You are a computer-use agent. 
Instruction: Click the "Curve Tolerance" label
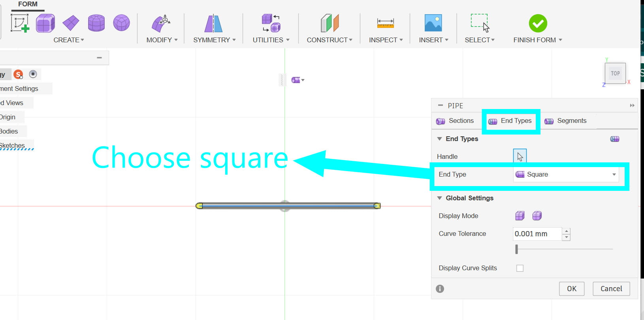(462, 233)
